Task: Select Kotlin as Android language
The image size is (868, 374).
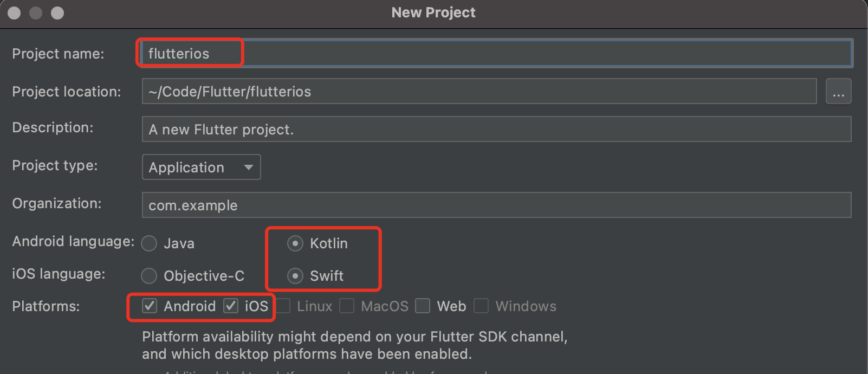Action: (x=295, y=243)
